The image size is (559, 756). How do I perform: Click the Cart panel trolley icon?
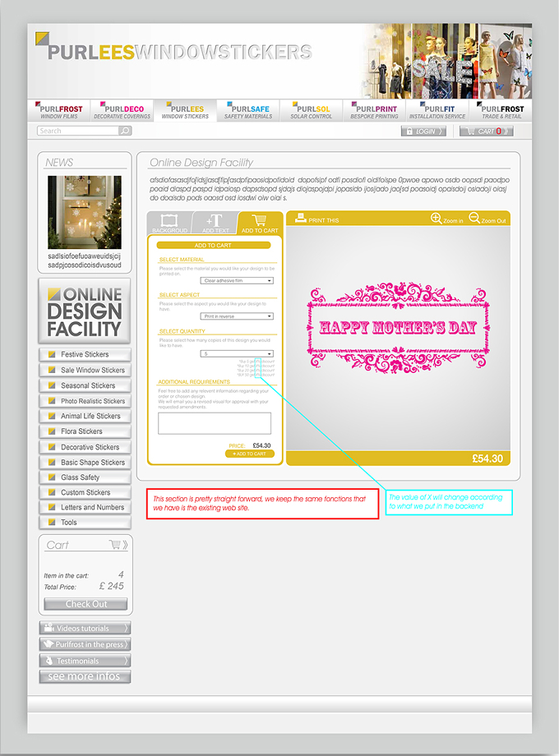click(115, 544)
